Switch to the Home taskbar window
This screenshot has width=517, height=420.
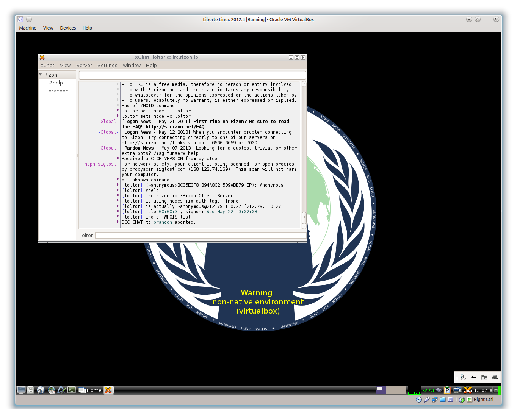click(x=90, y=390)
